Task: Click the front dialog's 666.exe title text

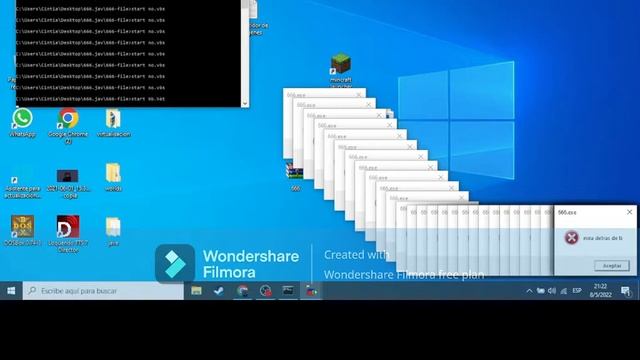Action: [x=567, y=213]
